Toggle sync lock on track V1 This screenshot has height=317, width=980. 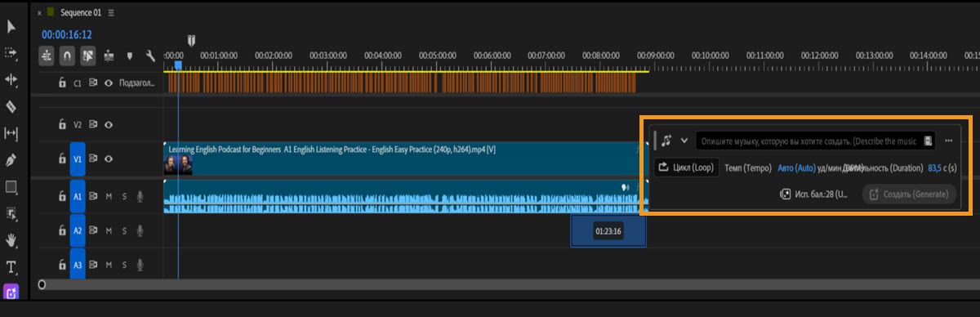pos(93,159)
